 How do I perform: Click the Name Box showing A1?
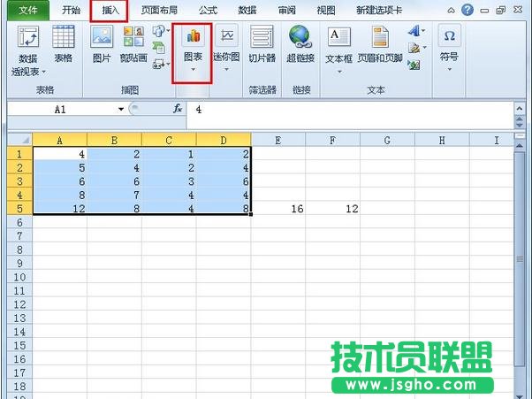(x=62, y=110)
